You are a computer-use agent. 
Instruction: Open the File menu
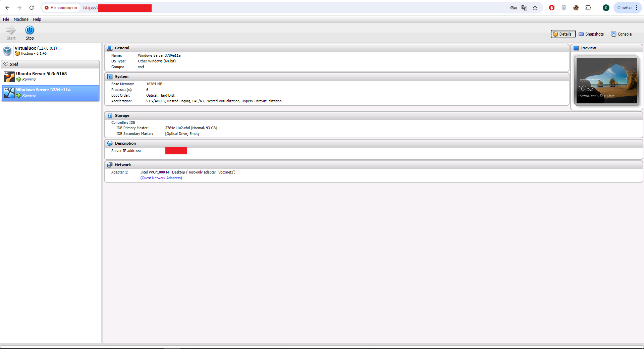coord(6,19)
